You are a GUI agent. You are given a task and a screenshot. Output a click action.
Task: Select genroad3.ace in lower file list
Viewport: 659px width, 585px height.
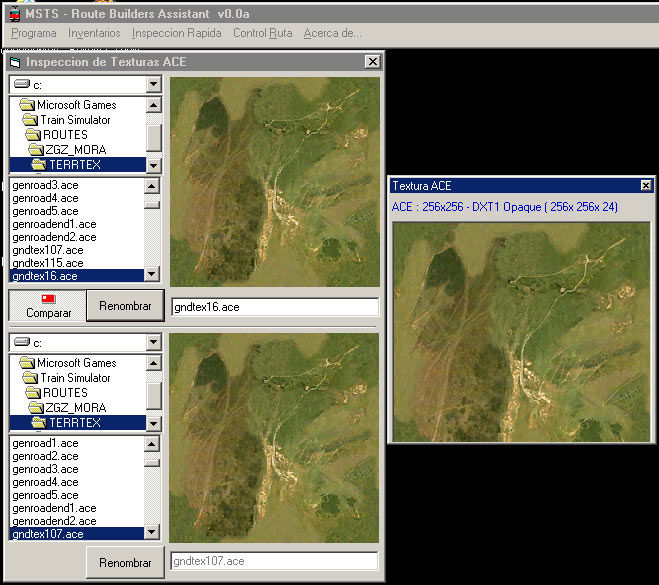45,469
